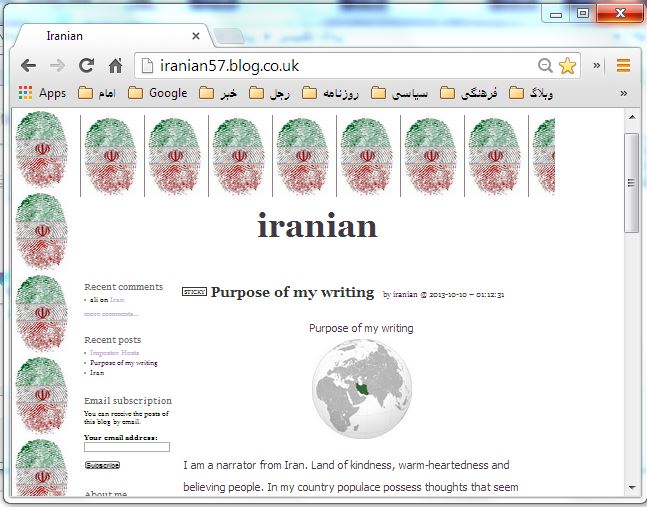Bookmark this page with the star icon
This screenshot has height=507, width=647.
click(x=567, y=65)
